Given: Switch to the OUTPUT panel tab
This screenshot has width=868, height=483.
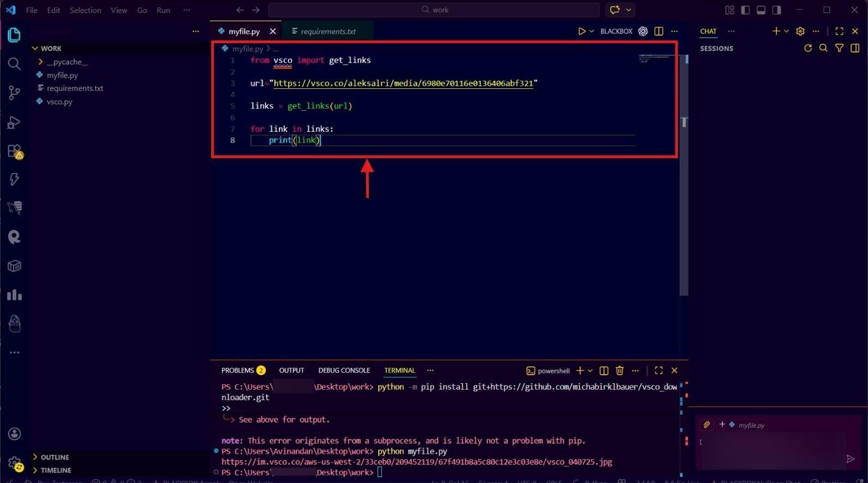Looking at the screenshot, I should point(291,370).
